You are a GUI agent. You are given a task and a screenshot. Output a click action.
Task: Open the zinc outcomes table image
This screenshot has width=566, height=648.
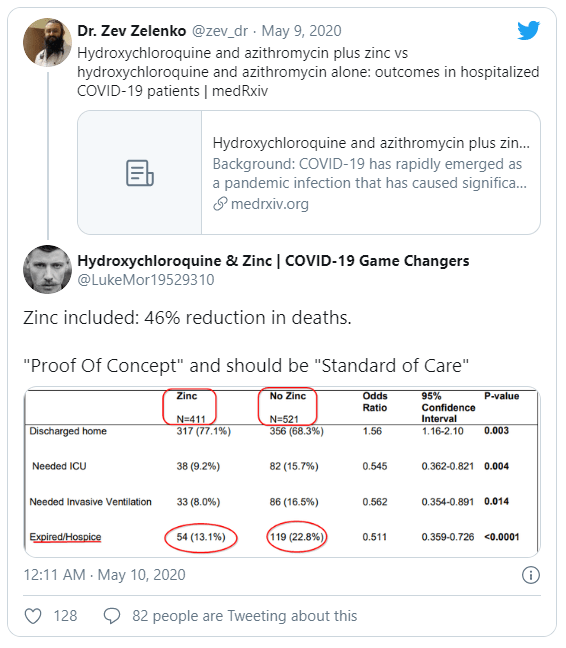[x=282, y=472]
